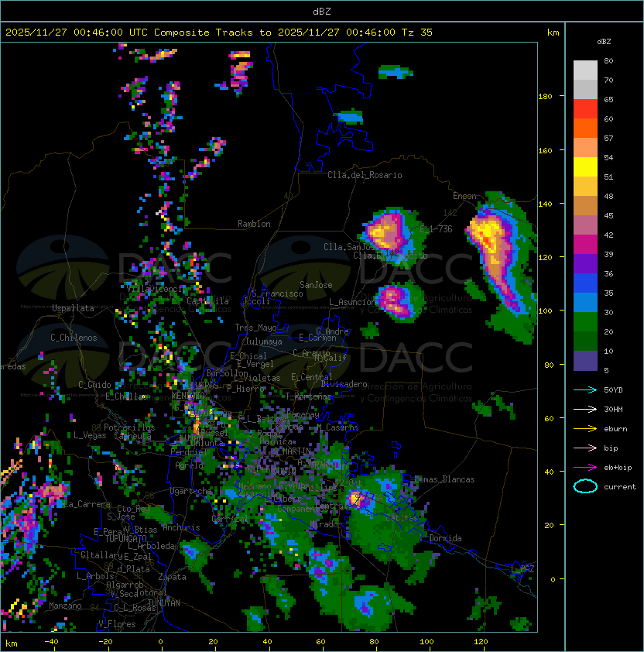Click the magenta eb+bip arrow in legend

[585, 468]
